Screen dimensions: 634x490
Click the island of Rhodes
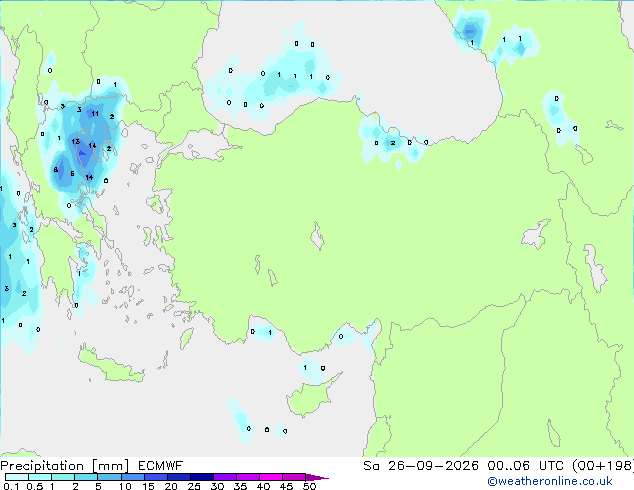point(186,338)
